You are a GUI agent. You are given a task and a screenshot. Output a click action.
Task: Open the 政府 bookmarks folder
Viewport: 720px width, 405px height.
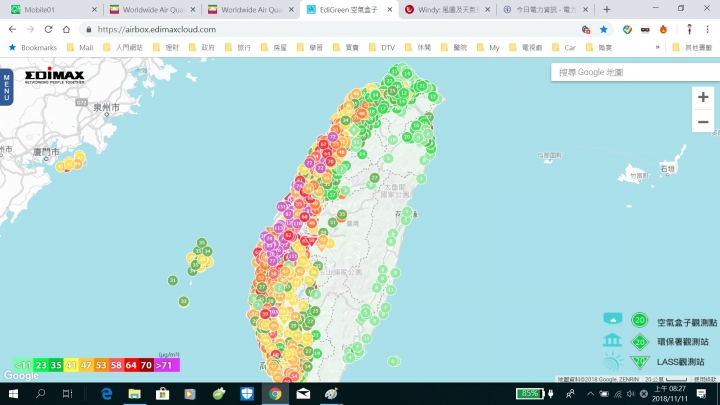[x=202, y=47]
